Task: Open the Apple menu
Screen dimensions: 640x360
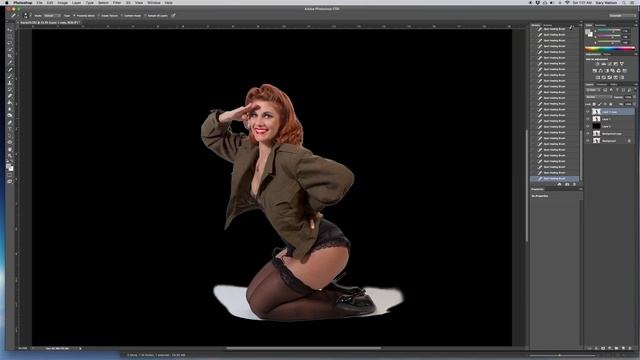Action: [x=7, y=2]
